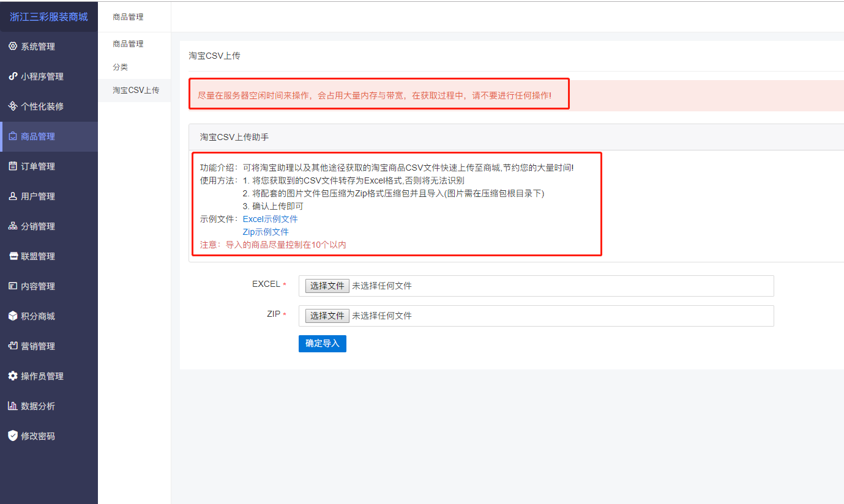This screenshot has height=504, width=844.
Task: Click the 淘宝CSV上传 page heading
Action: click(214, 56)
